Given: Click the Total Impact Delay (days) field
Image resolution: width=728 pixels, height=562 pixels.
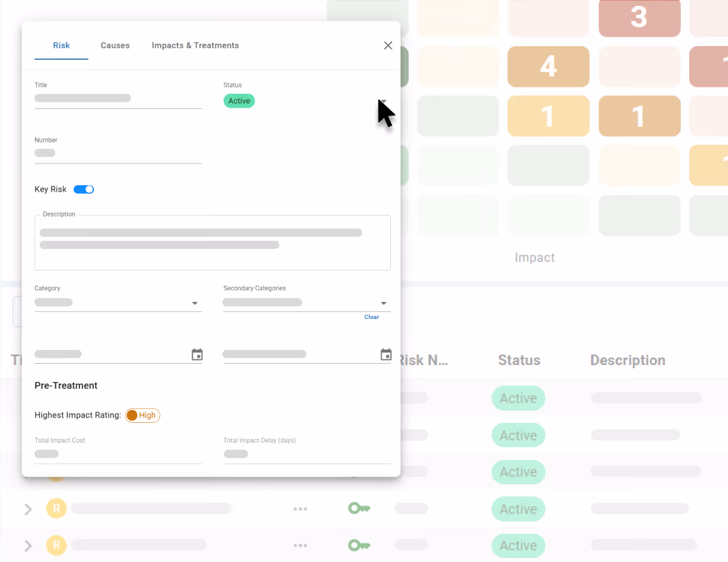Looking at the screenshot, I should pyautogui.click(x=307, y=454).
